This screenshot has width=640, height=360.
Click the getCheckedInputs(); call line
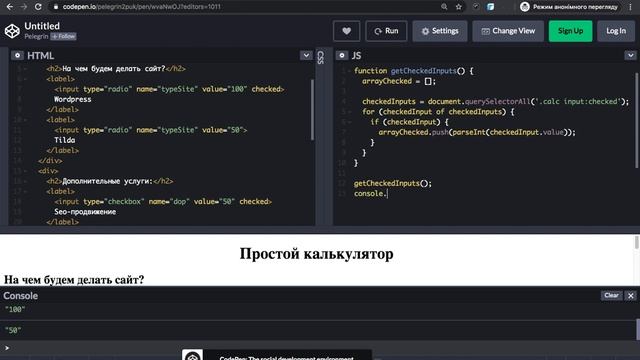tap(393, 183)
